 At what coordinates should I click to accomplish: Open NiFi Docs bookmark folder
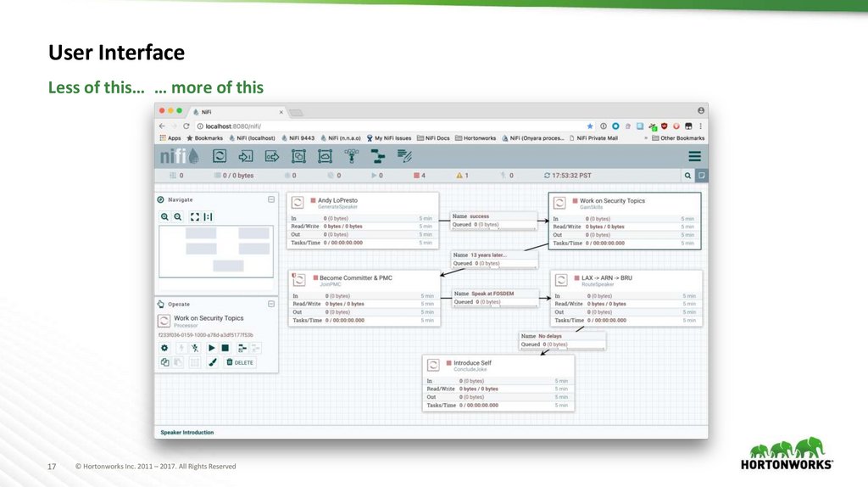pos(433,138)
